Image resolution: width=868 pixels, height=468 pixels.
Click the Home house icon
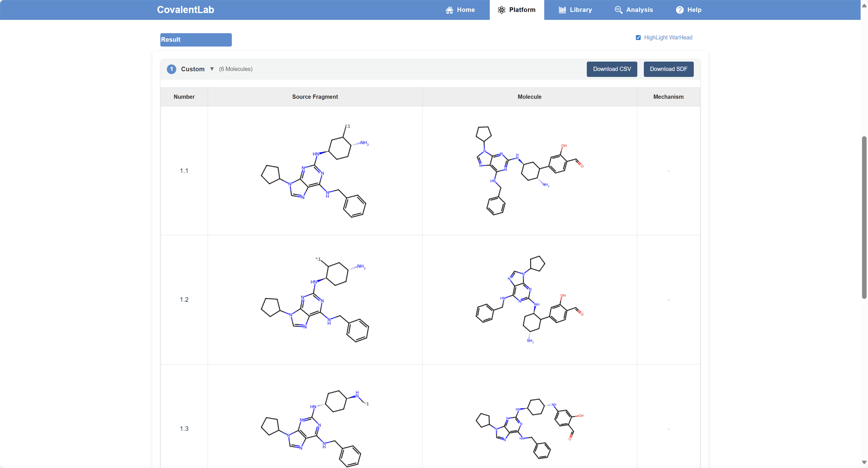pyautogui.click(x=449, y=10)
